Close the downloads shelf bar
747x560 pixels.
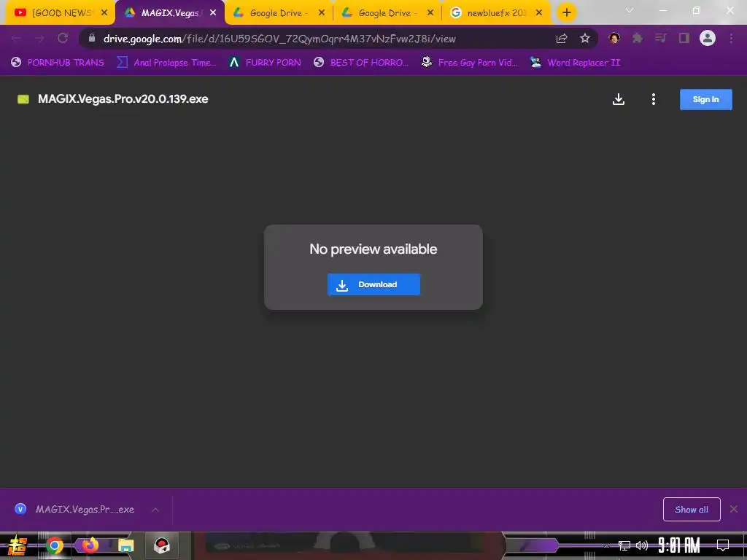(x=734, y=509)
